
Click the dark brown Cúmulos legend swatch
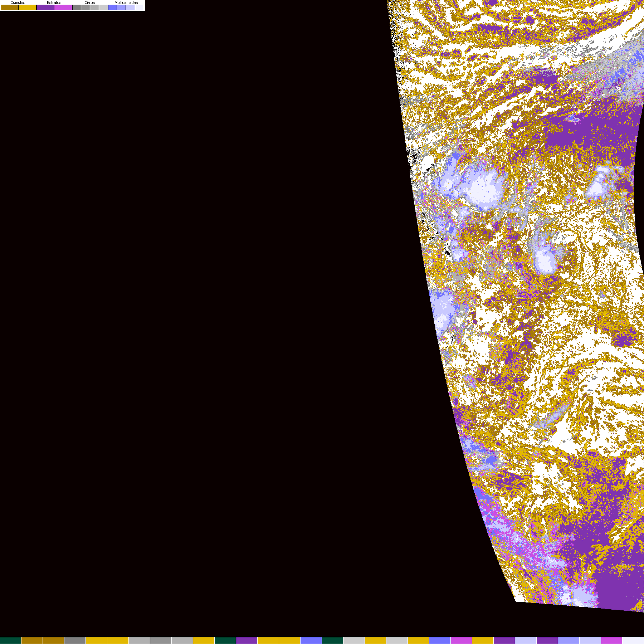(x=10, y=7)
